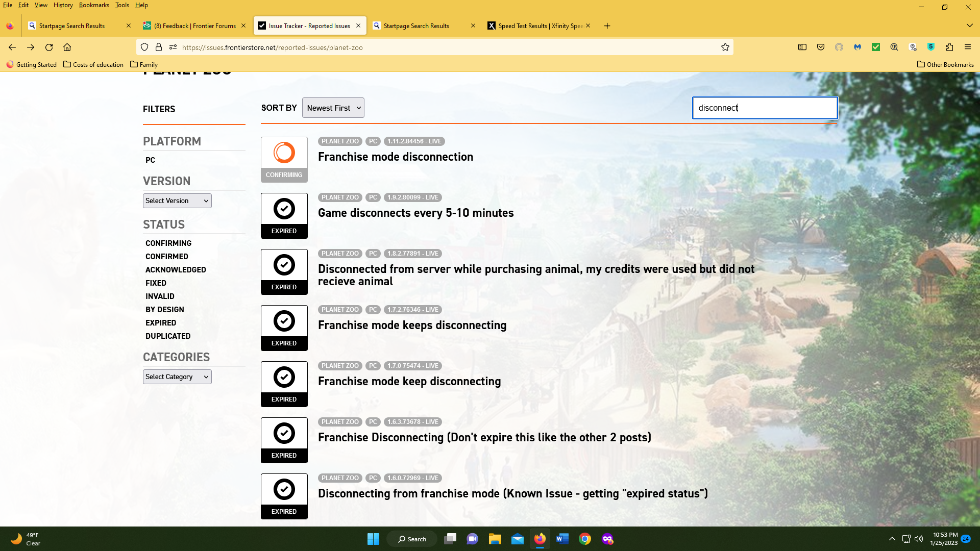The height and width of the screenshot is (551, 980).
Task: List all tabs with the chevron button
Action: point(969,26)
